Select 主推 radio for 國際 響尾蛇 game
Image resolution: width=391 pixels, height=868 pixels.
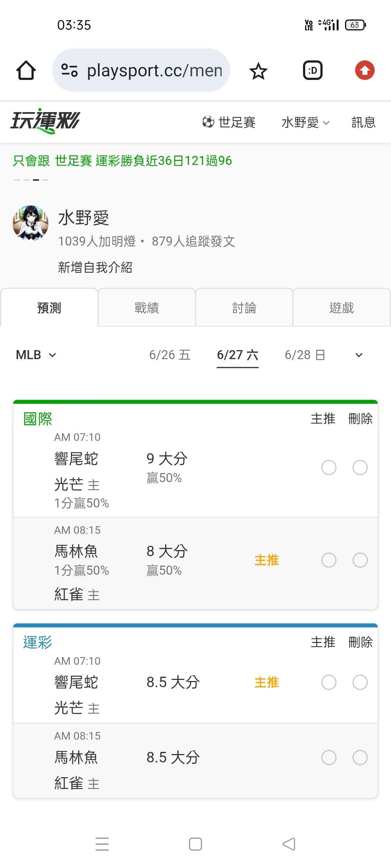pyautogui.click(x=329, y=467)
